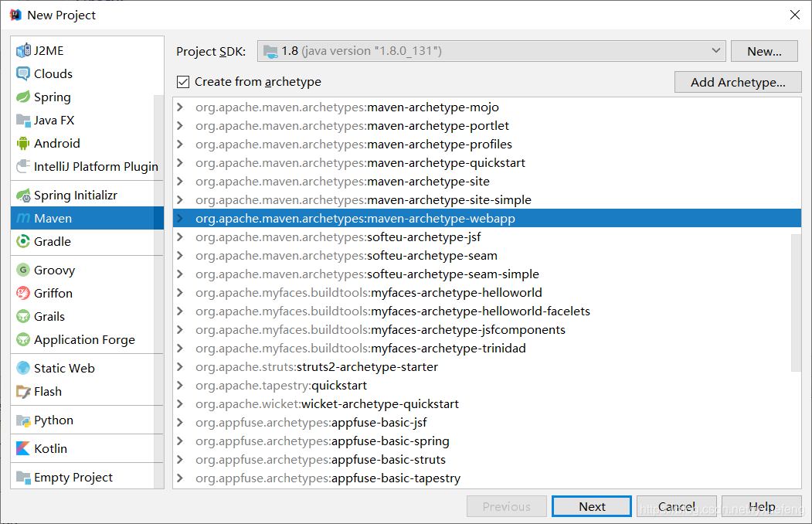Click the Application Forge icon
Image resolution: width=812 pixels, height=524 pixels.
[x=23, y=339]
